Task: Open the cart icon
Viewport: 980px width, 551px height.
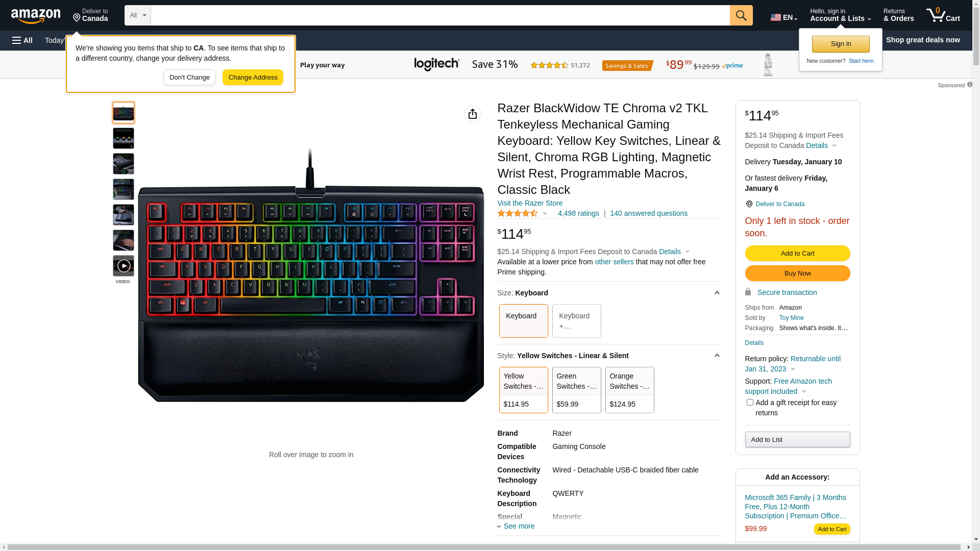Action: pos(943,15)
